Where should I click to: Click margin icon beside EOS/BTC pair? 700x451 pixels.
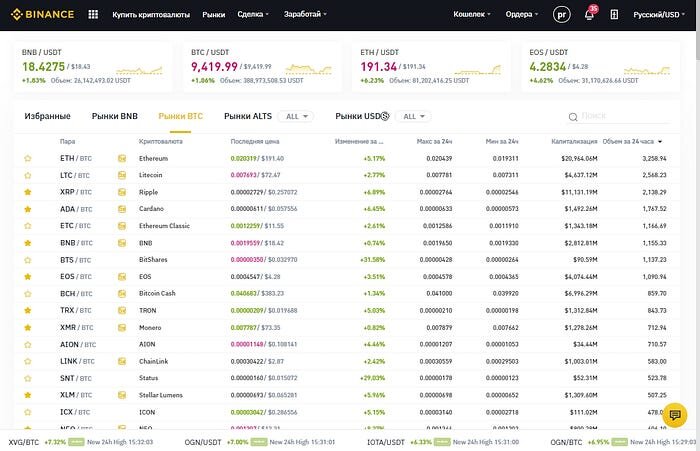click(122, 277)
